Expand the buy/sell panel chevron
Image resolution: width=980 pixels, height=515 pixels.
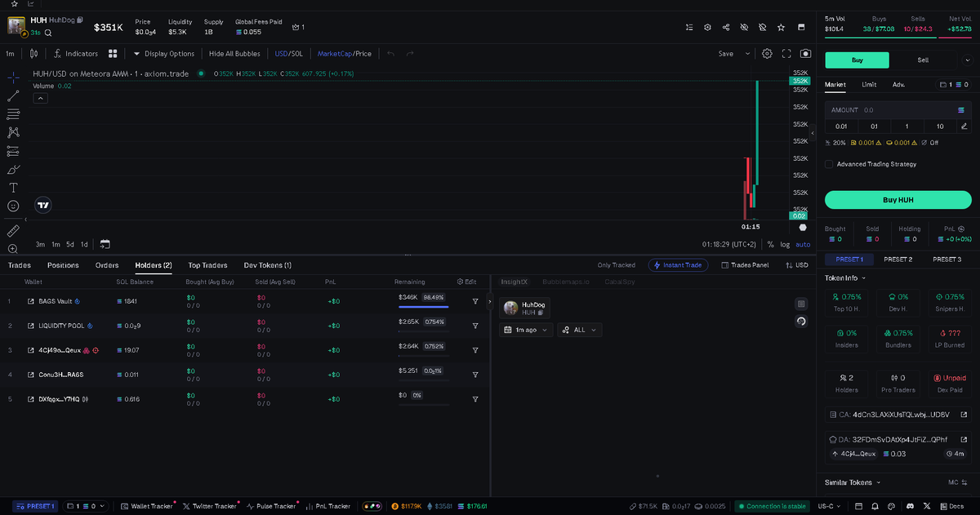[x=968, y=60]
